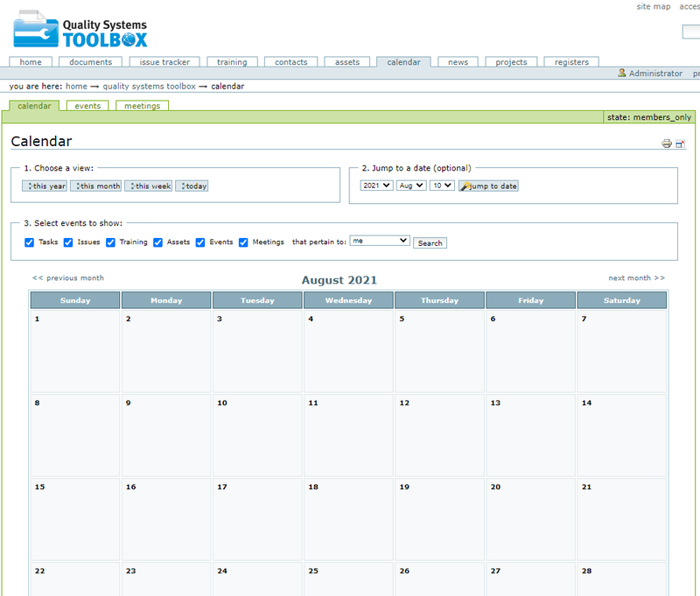Open the training navigation tab

(x=232, y=62)
